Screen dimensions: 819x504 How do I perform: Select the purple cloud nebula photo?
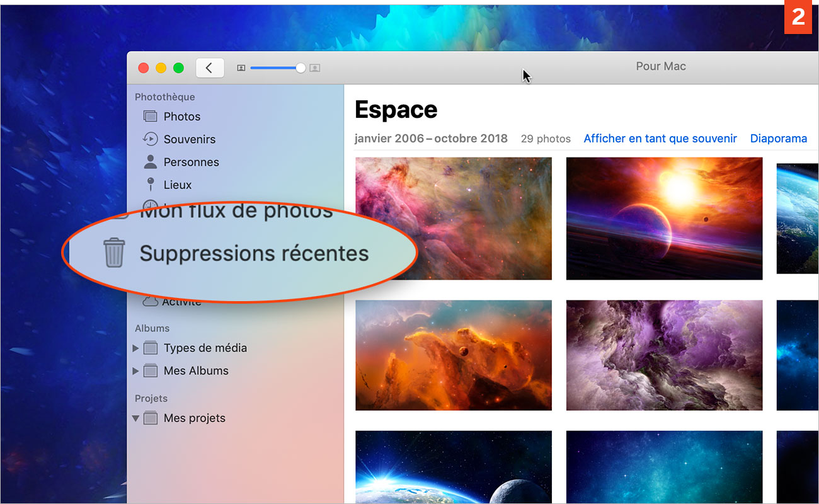point(664,355)
